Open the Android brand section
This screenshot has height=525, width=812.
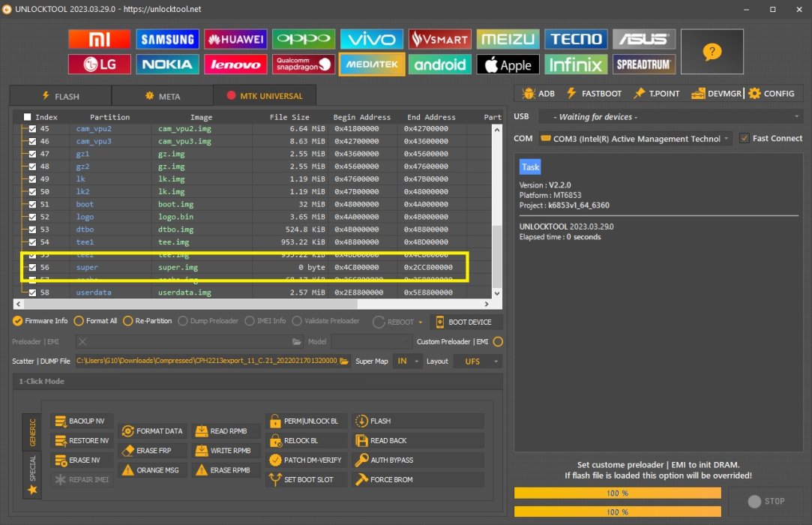(439, 64)
